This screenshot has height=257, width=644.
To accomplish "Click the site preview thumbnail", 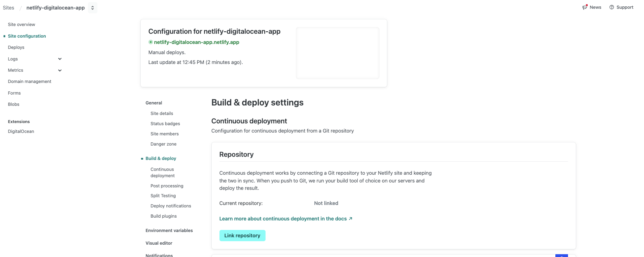I will (338, 53).
